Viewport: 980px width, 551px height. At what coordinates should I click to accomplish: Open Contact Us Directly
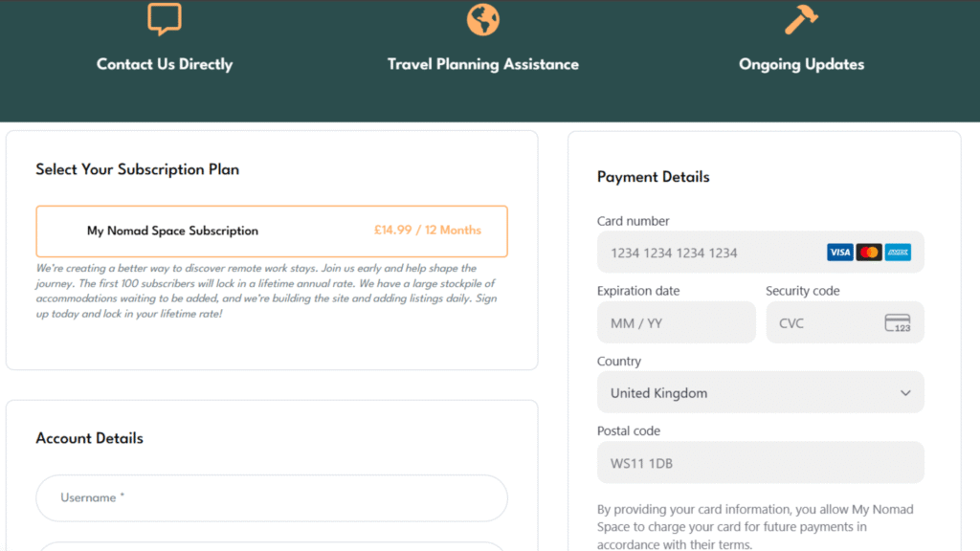[x=165, y=64]
